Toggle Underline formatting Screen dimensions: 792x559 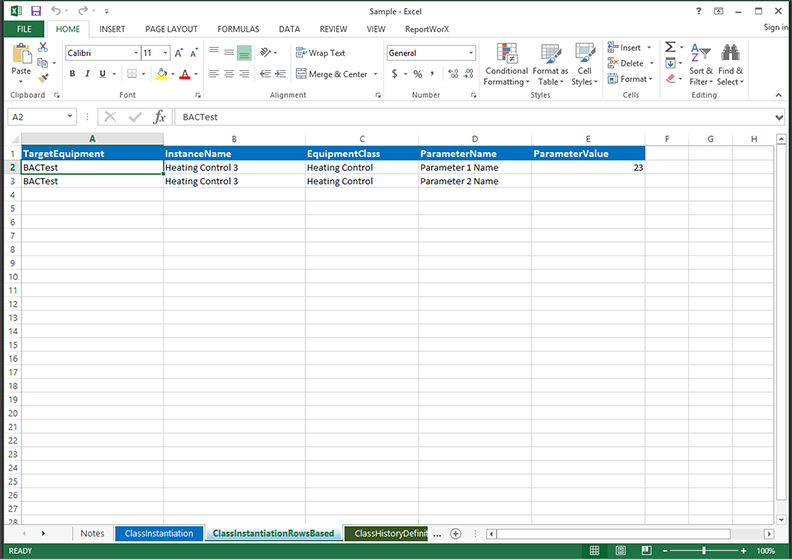click(x=102, y=74)
